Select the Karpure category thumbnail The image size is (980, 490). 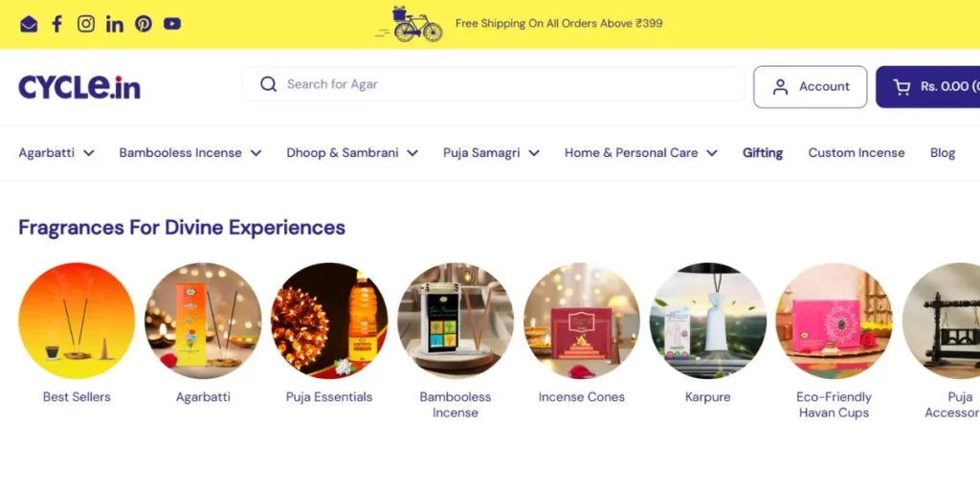click(x=708, y=321)
